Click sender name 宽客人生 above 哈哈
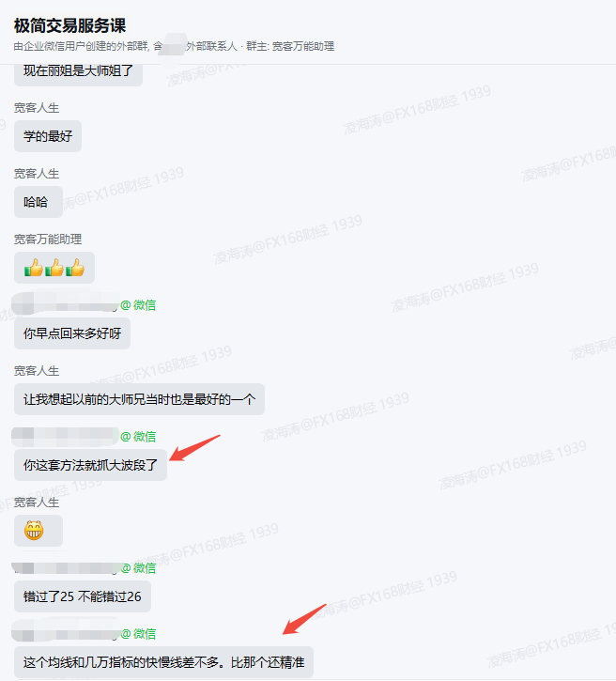616x681 pixels. click(x=37, y=173)
